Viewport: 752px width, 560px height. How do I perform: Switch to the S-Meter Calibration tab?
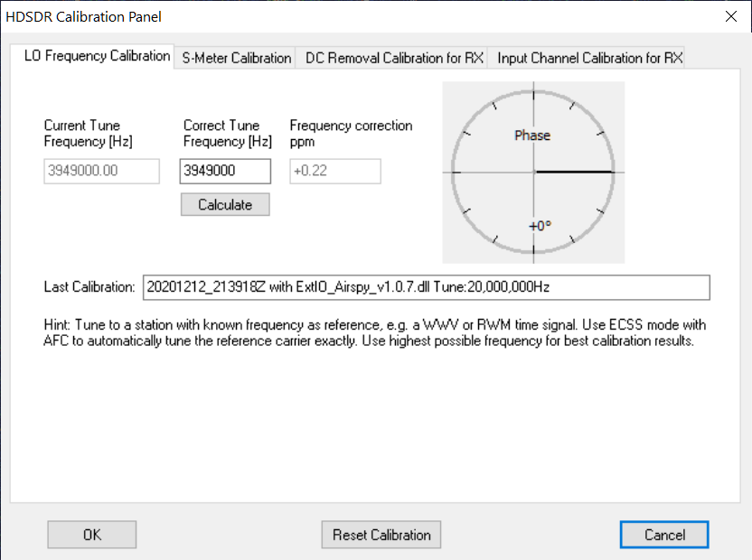pyautogui.click(x=237, y=58)
